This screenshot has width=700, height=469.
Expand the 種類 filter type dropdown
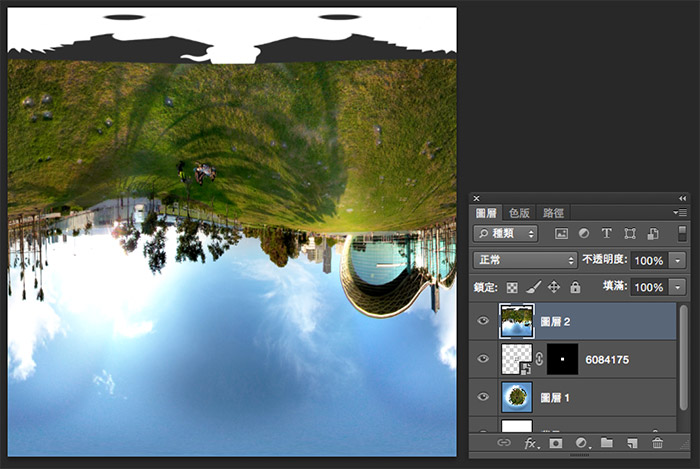(506, 233)
